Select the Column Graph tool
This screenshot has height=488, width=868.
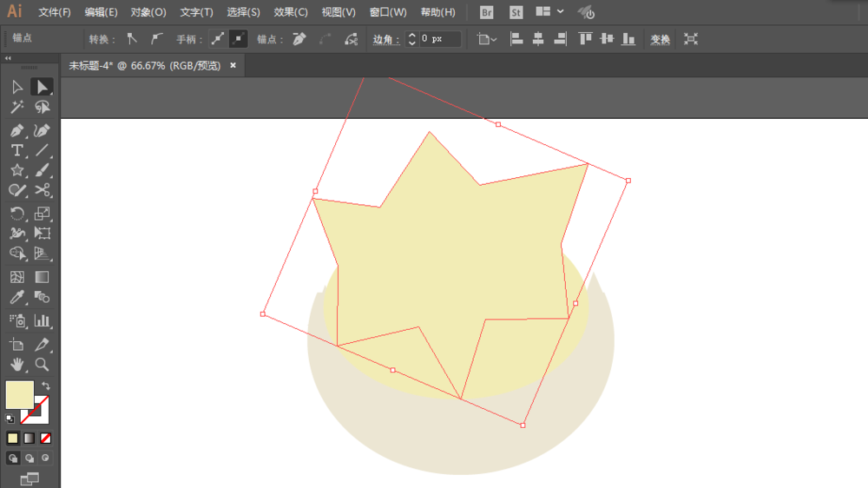pyautogui.click(x=42, y=320)
